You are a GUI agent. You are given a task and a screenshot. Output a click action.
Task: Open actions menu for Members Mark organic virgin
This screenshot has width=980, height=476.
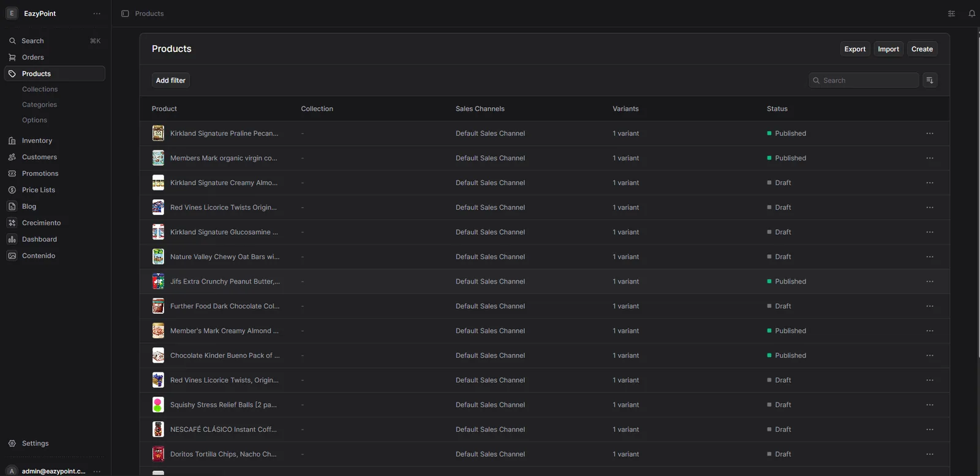[930, 158]
